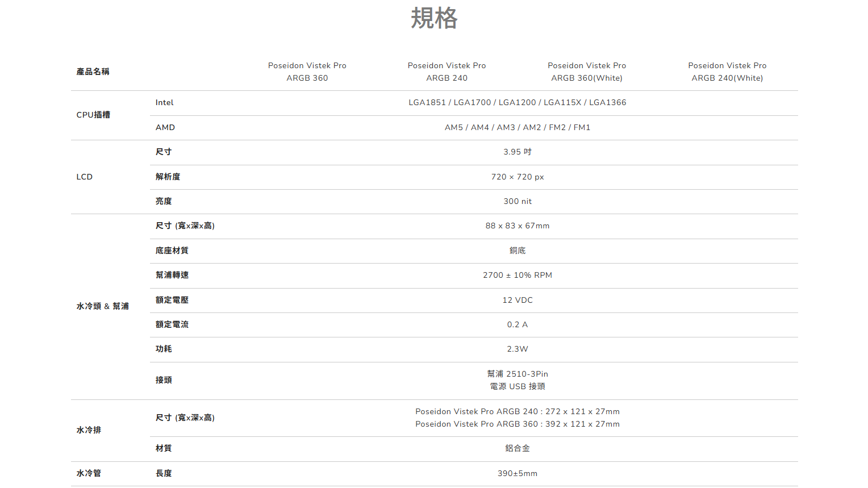868x488 pixels.
Task: Click the 規格 page heading
Action: tap(434, 18)
